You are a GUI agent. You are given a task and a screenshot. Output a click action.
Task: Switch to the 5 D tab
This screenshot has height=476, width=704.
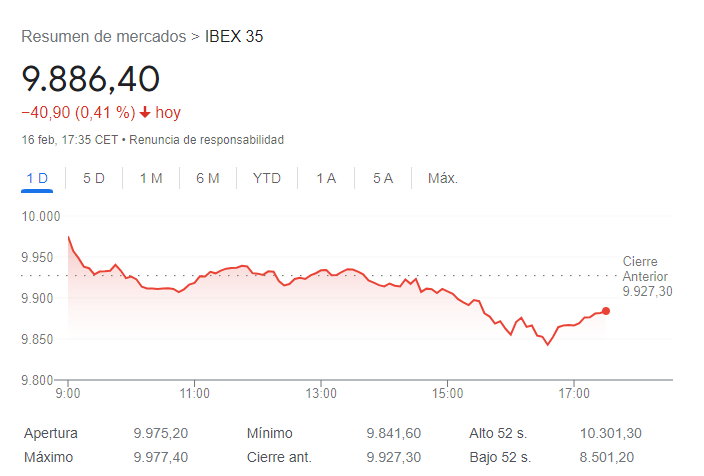(x=94, y=178)
